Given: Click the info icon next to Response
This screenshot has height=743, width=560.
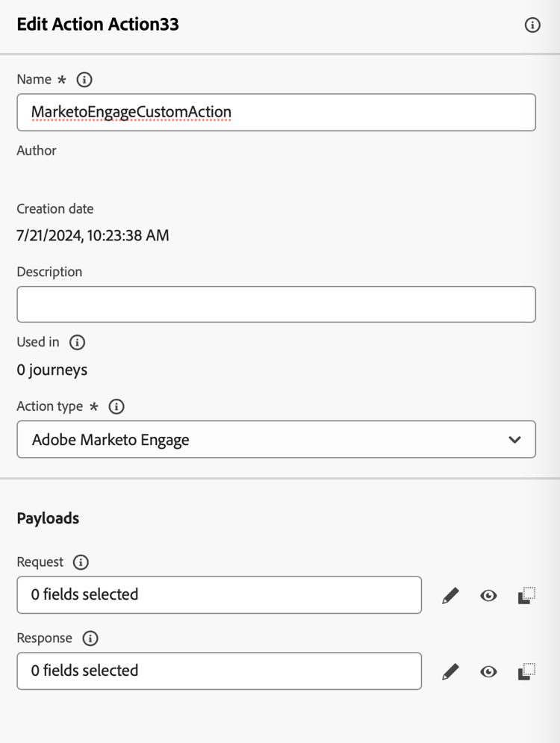Looking at the screenshot, I should click(90, 638).
